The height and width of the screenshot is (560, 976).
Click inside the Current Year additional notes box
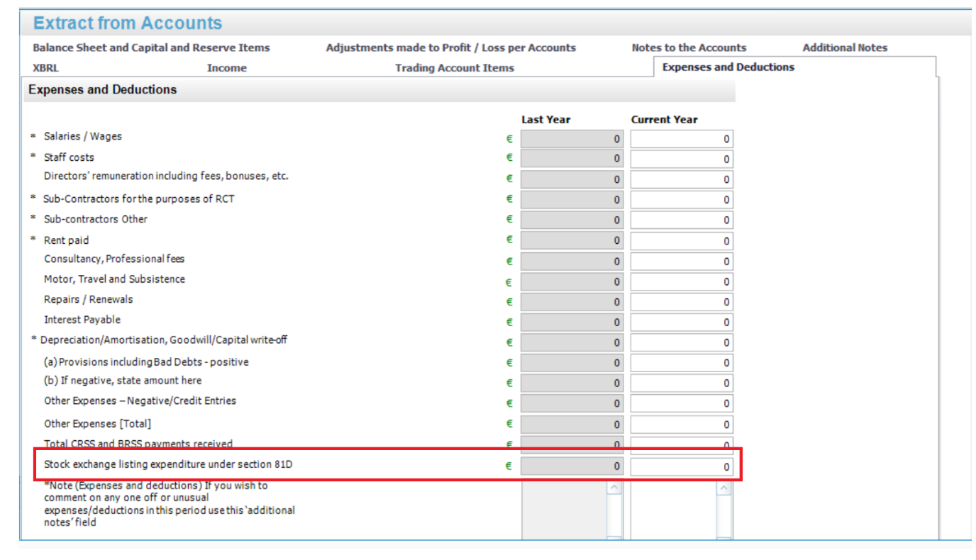673,510
